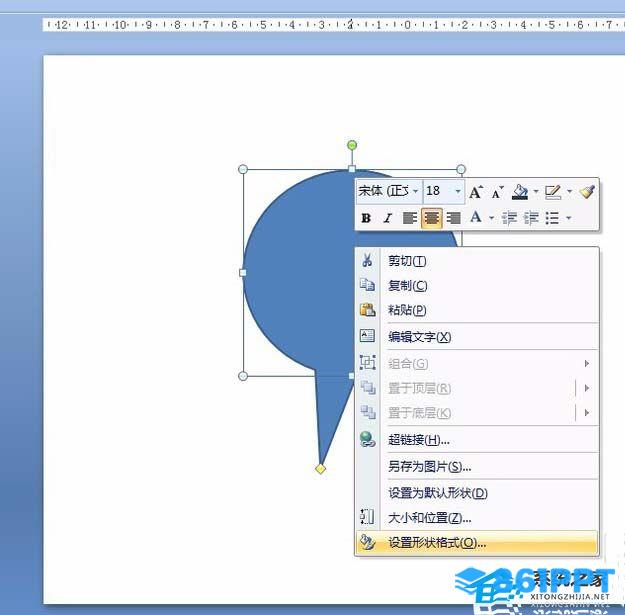The height and width of the screenshot is (615, 625).
Task: Click the copy pages icon
Action: [367, 285]
